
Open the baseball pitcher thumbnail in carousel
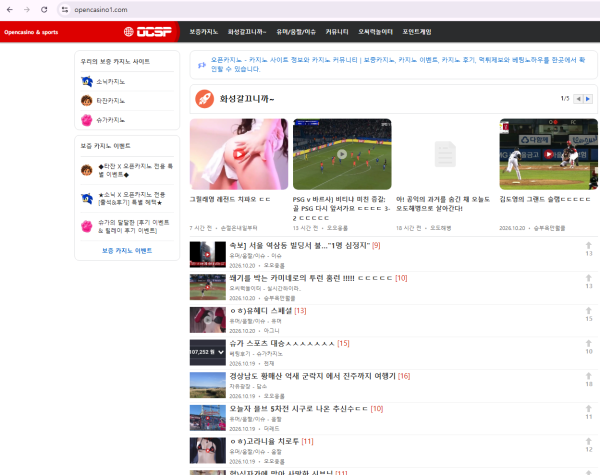coord(548,154)
